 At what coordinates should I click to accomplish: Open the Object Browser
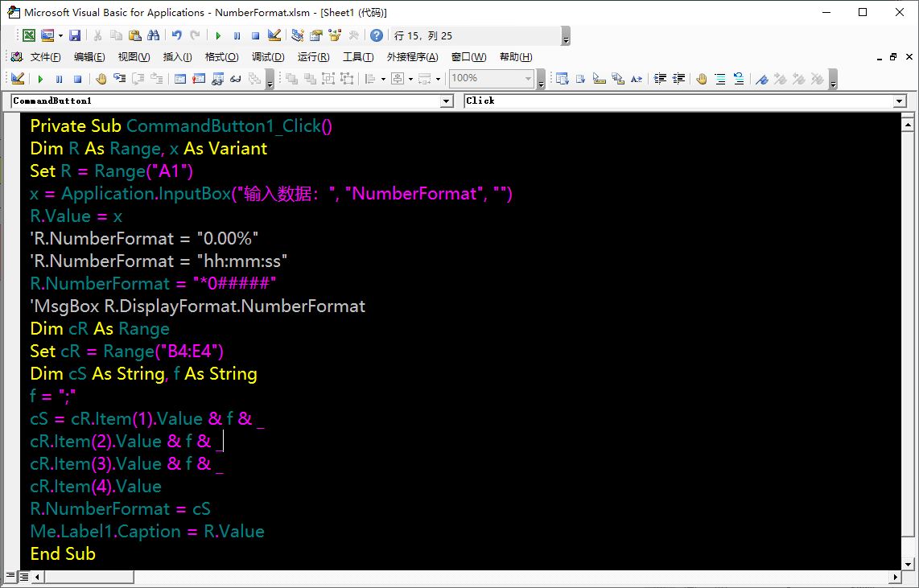[336, 35]
